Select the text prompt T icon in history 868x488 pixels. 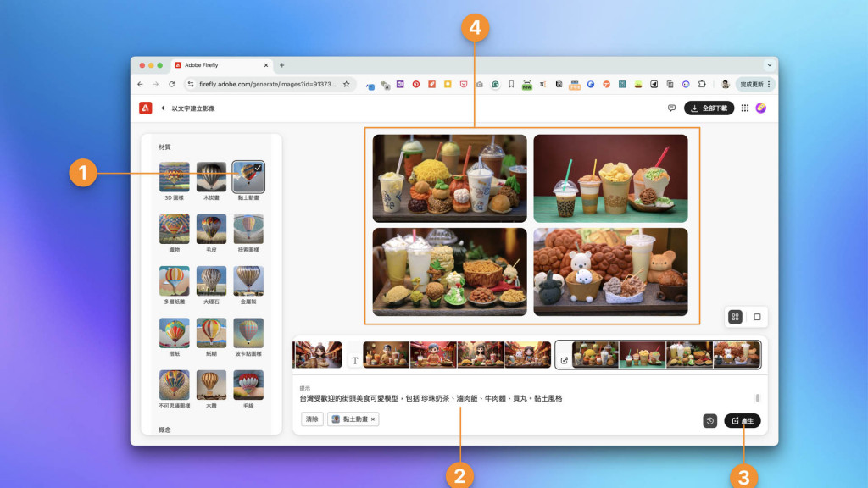pos(355,360)
